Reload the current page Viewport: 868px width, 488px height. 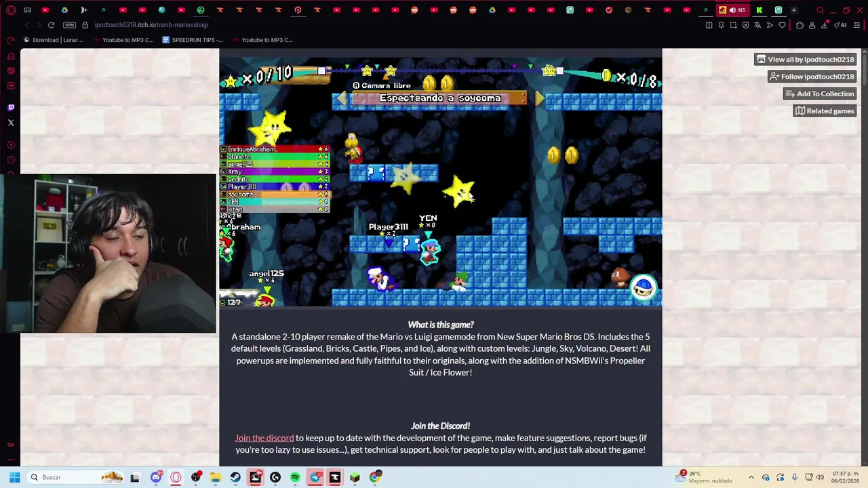pos(51,25)
